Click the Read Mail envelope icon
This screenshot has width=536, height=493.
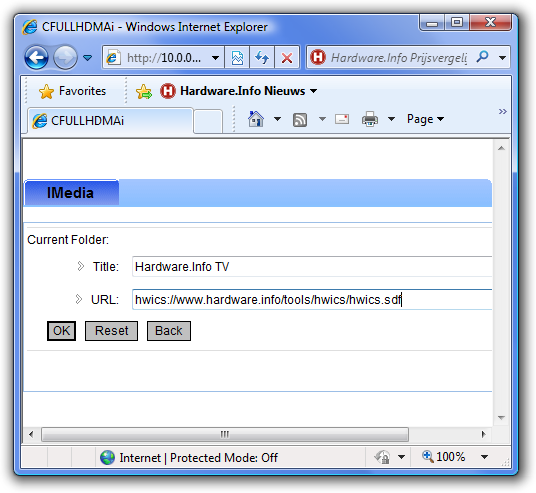pyautogui.click(x=342, y=119)
